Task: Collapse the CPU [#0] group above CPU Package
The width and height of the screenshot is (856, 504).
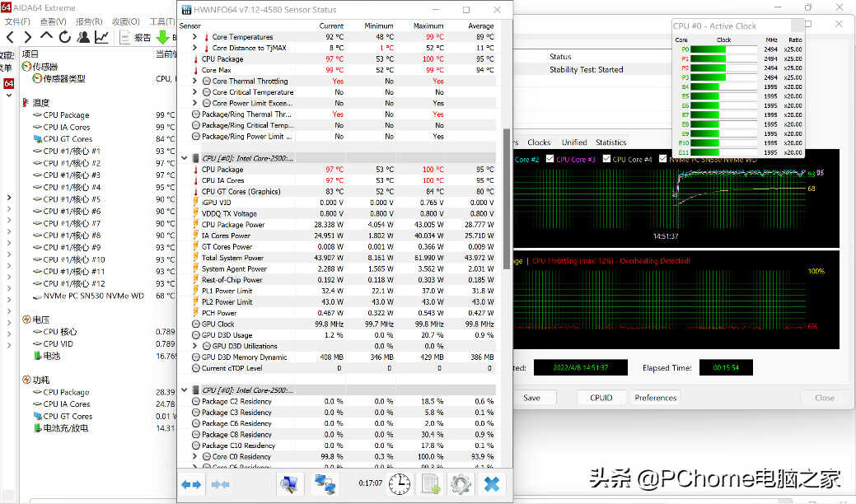Action: 185,158
